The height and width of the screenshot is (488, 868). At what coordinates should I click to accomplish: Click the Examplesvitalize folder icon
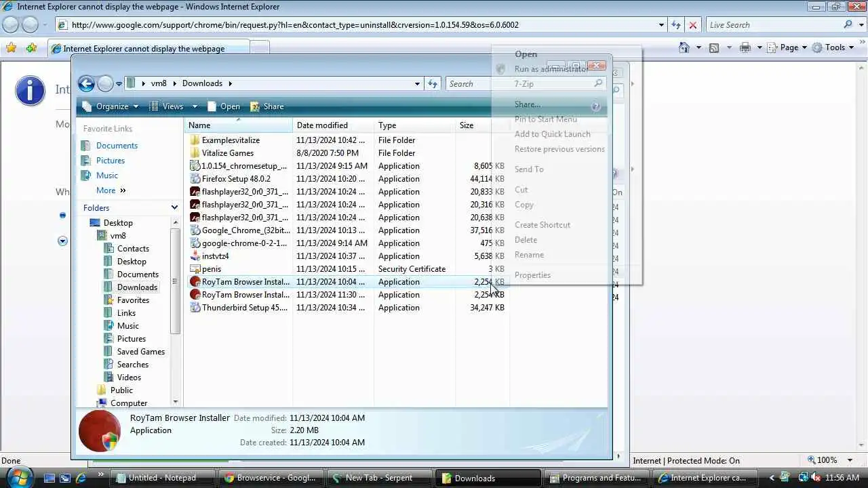click(195, 140)
